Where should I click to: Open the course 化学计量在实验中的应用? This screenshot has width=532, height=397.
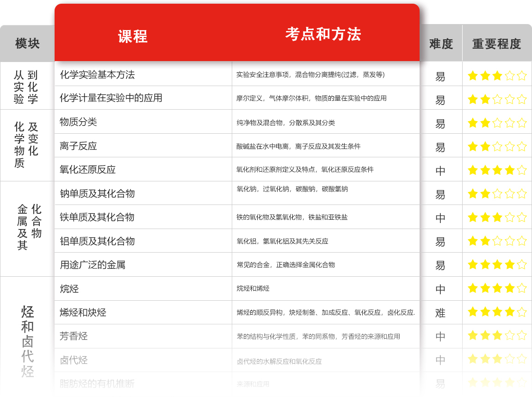111,98
